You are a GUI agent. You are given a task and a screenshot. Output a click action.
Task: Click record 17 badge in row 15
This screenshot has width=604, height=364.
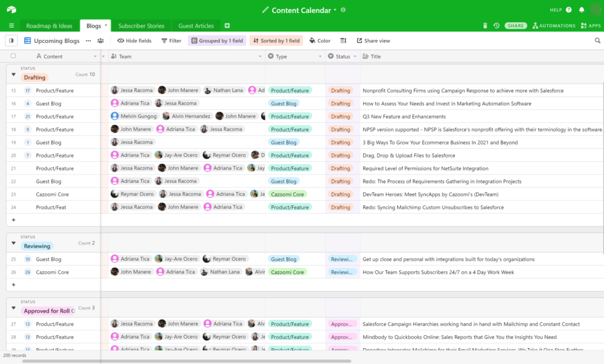point(28,90)
